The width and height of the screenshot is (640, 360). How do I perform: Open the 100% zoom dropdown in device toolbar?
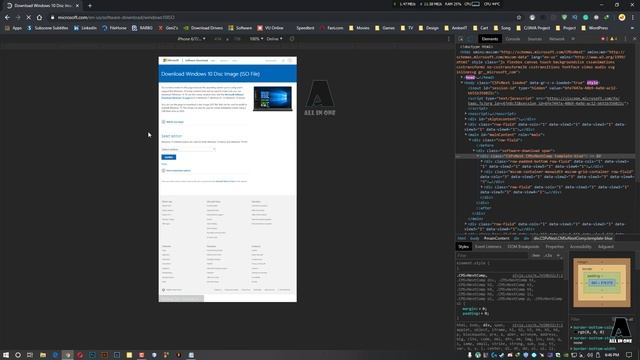[256, 39]
